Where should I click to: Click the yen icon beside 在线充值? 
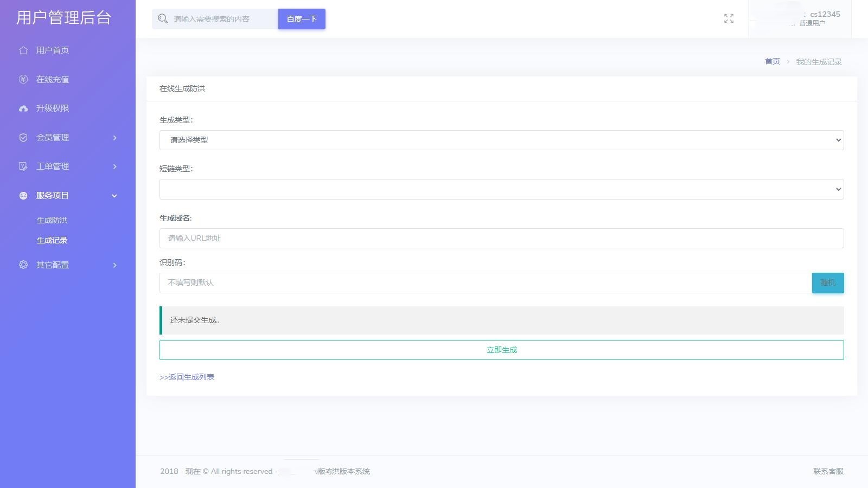[x=23, y=79]
